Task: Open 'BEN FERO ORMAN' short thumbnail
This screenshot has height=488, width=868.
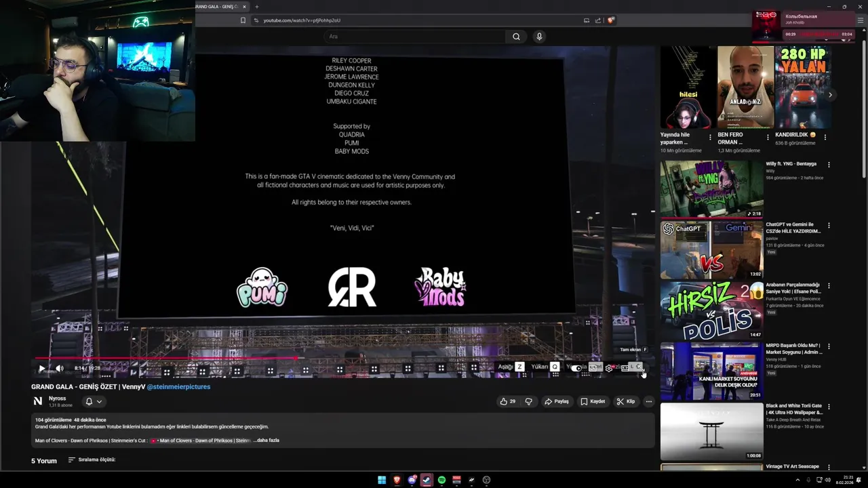Action: pos(745,87)
